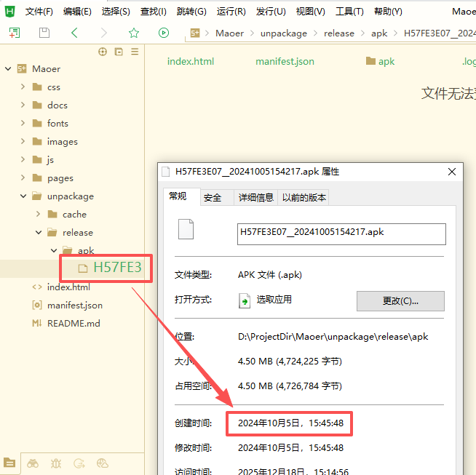Click the cloud globe icon at bottom

click(103, 463)
